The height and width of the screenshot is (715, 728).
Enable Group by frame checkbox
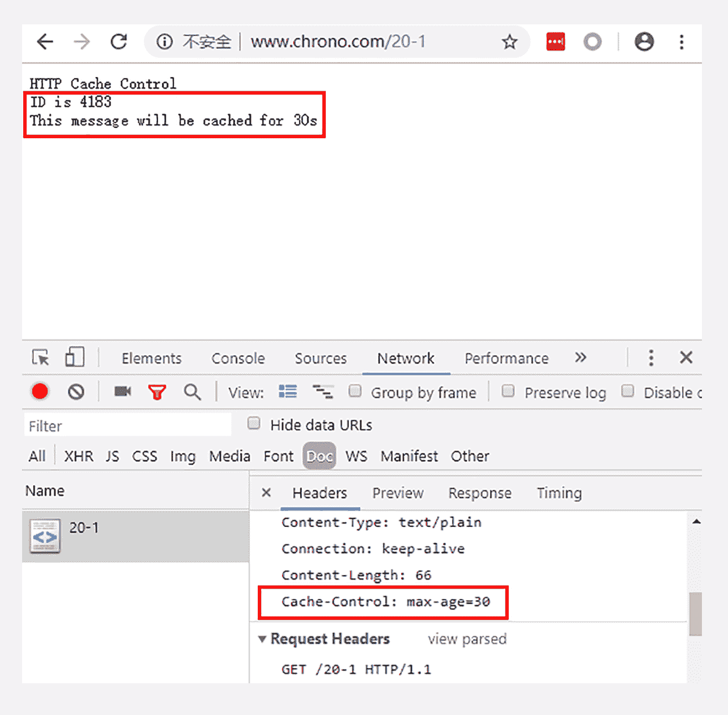pos(355,391)
